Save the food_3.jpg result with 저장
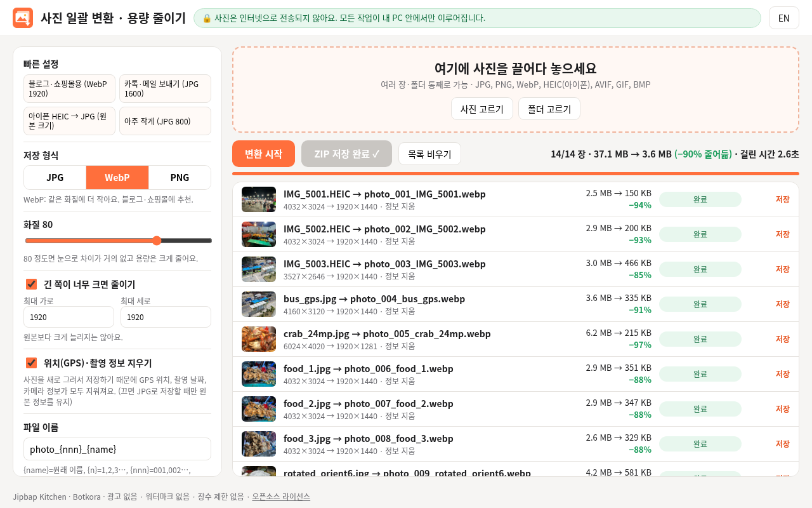This screenshot has width=812, height=508. [x=782, y=444]
